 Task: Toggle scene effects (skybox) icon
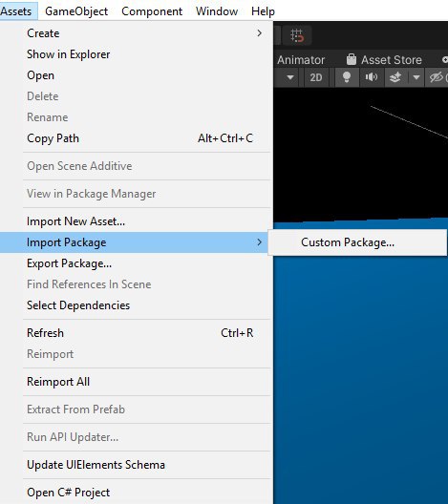[395, 77]
